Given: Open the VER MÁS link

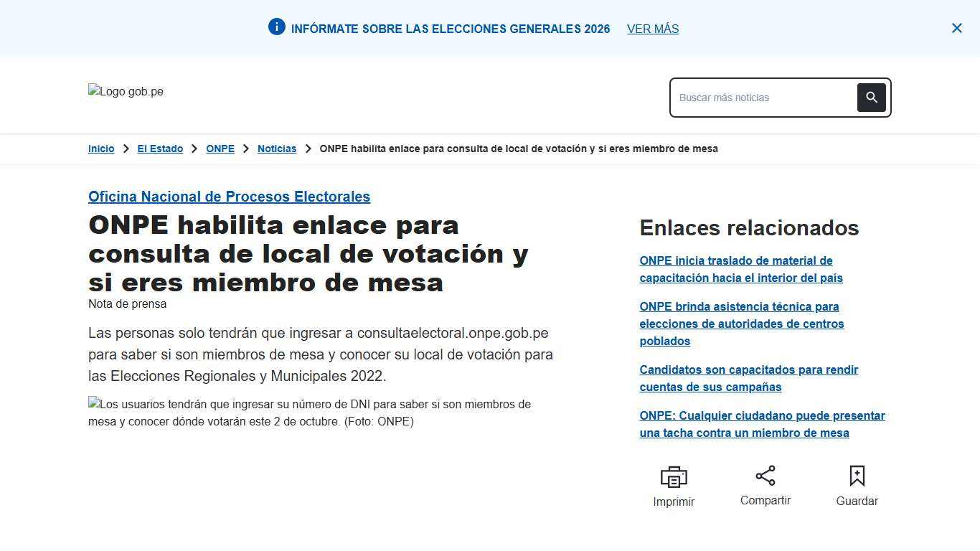Looking at the screenshot, I should pos(652,29).
